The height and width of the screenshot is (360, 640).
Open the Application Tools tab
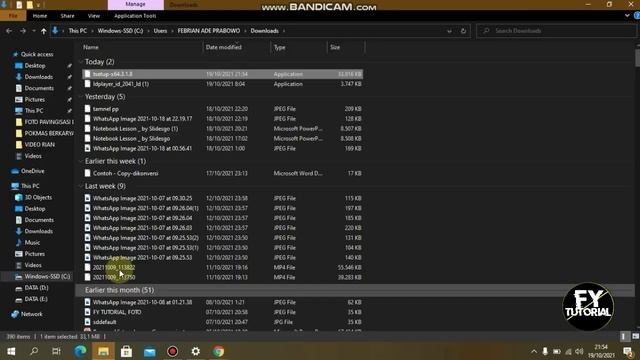pyautogui.click(x=135, y=16)
